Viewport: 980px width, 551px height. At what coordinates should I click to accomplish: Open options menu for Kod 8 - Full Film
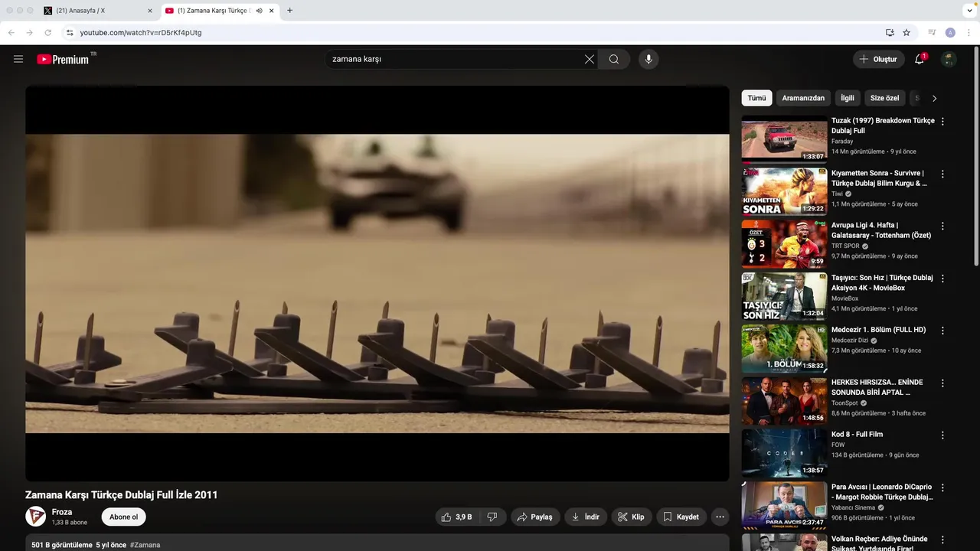pyautogui.click(x=942, y=435)
